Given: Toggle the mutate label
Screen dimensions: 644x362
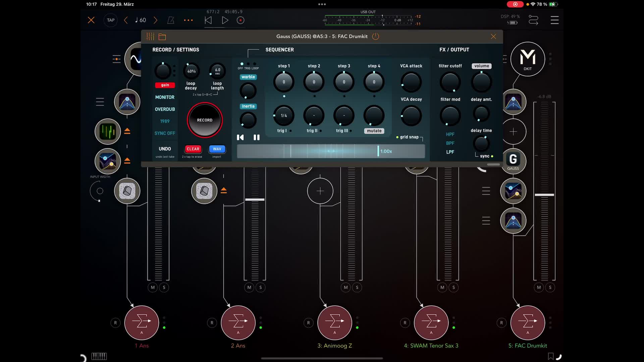Looking at the screenshot, I should 374,131.
